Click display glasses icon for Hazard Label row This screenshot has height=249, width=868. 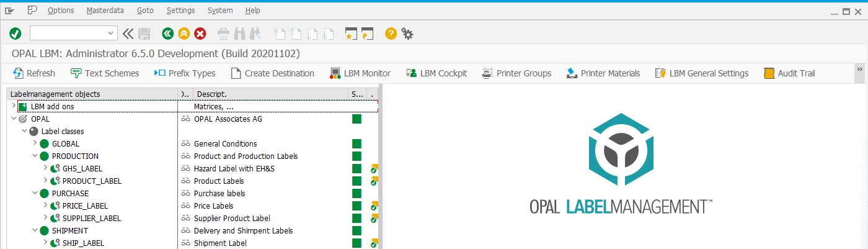point(185,168)
